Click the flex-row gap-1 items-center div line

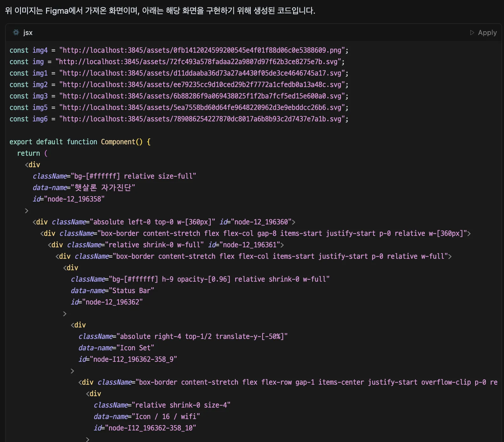[x=288, y=382]
